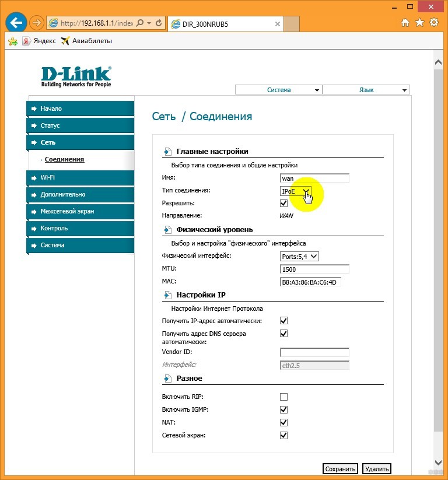Click the add-to-favorites-bar star icon

click(13, 41)
